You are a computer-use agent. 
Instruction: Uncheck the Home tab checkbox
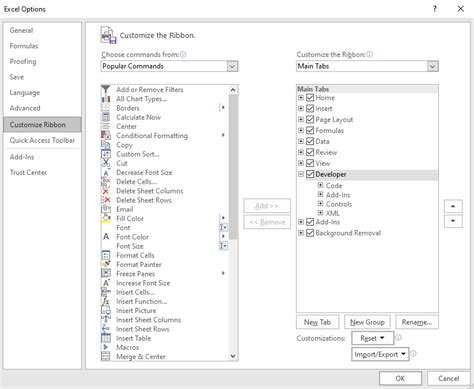[x=310, y=98]
